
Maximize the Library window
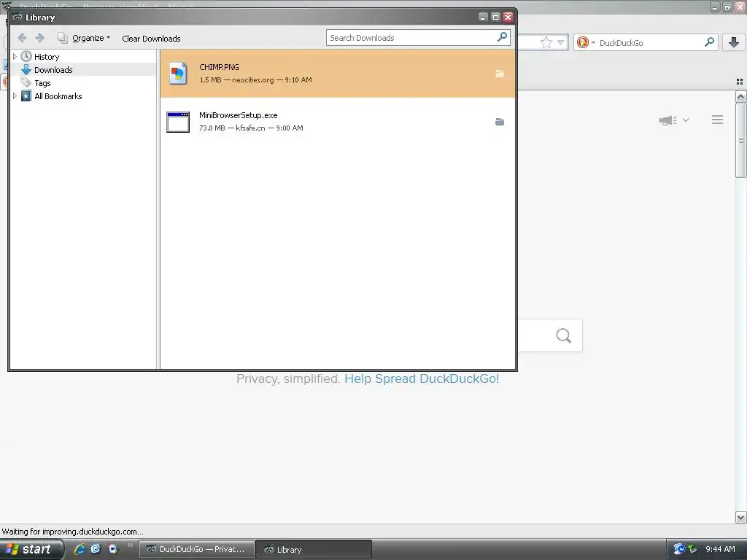[x=495, y=17]
